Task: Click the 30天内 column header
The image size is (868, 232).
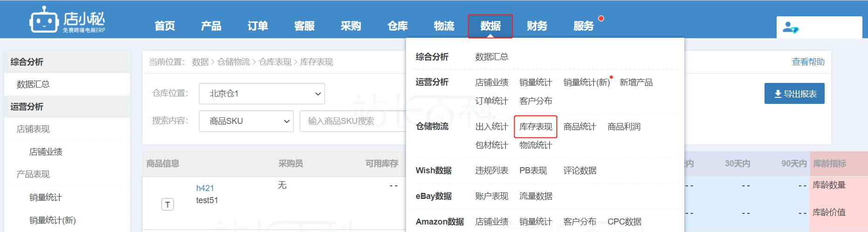Action: (737, 164)
